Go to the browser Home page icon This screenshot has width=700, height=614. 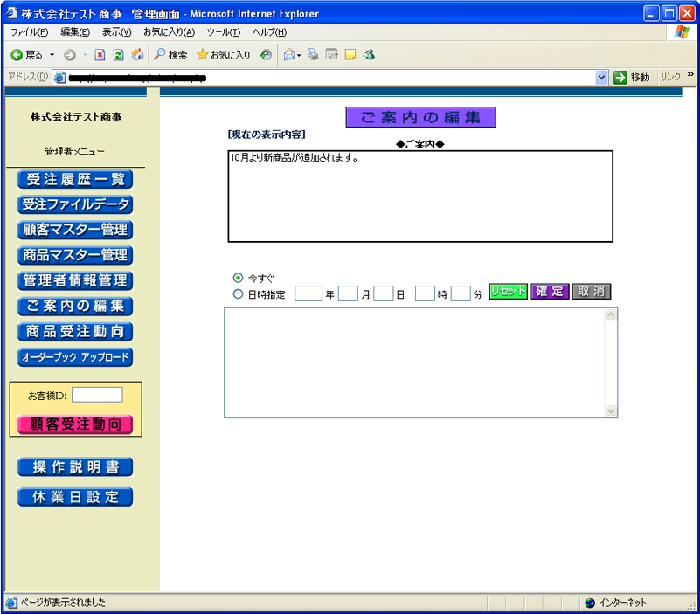(137, 54)
